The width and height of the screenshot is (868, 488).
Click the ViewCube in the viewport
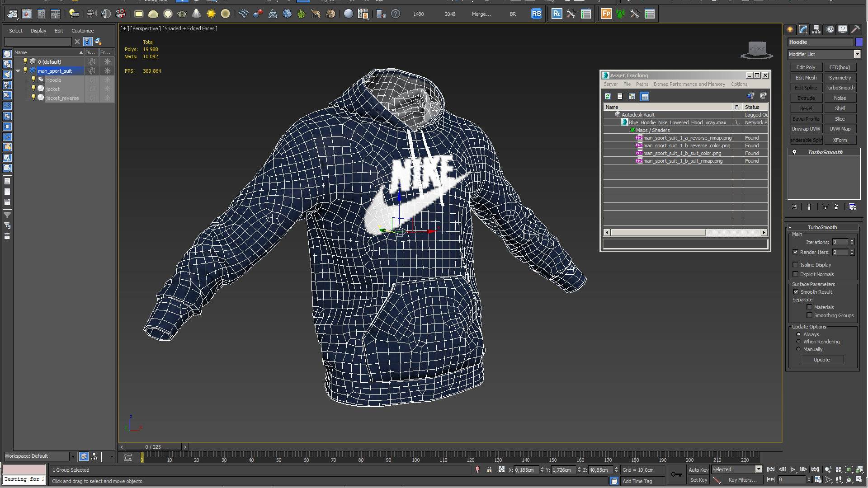pyautogui.click(x=757, y=50)
